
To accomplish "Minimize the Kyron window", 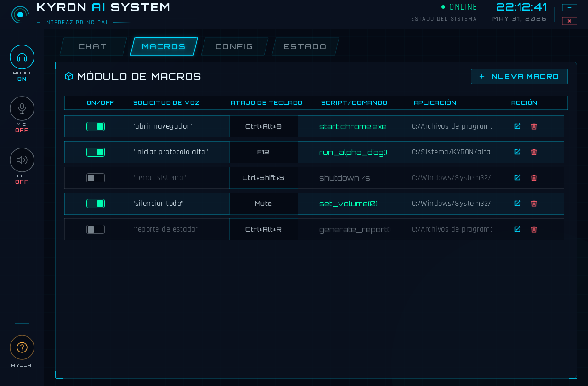I will (x=569, y=8).
